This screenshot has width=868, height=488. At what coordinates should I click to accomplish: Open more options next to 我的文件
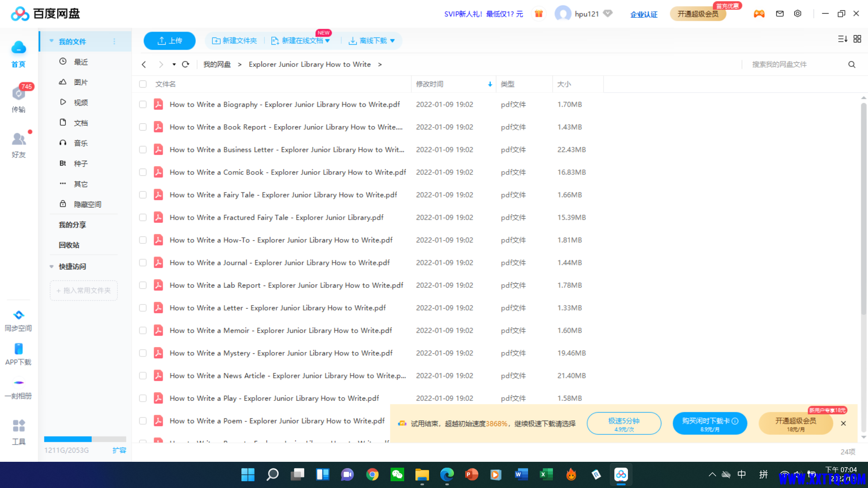pyautogui.click(x=114, y=42)
